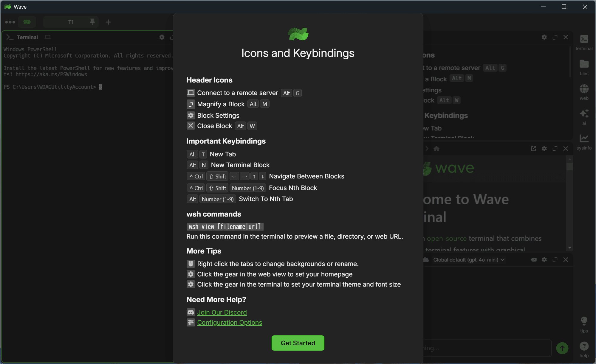This screenshot has width=596, height=364.
Task: Click the mouse icon beside right click tip
Action: coord(191,264)
